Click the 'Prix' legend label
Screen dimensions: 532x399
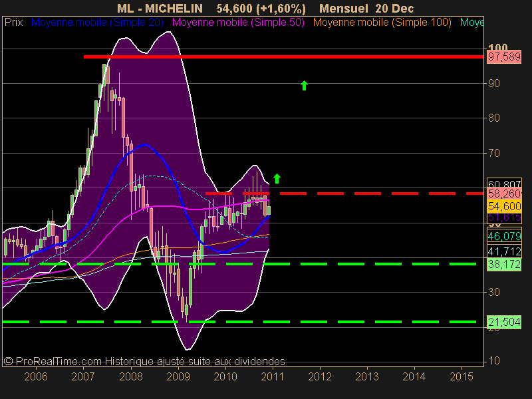tap(13, 23)
